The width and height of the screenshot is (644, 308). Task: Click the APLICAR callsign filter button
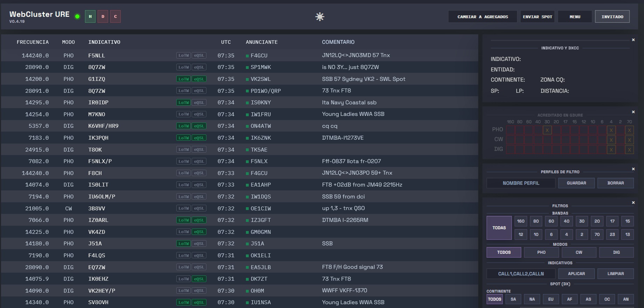tap(576, 274)
